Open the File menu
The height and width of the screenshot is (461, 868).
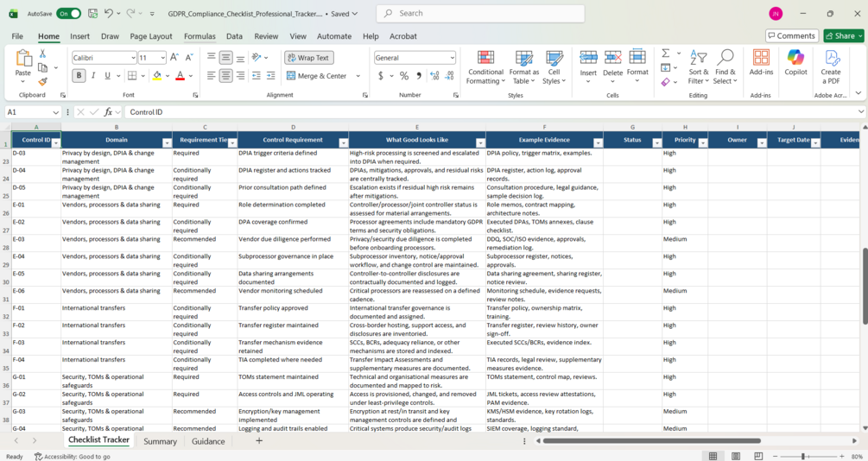pos(18,36)
